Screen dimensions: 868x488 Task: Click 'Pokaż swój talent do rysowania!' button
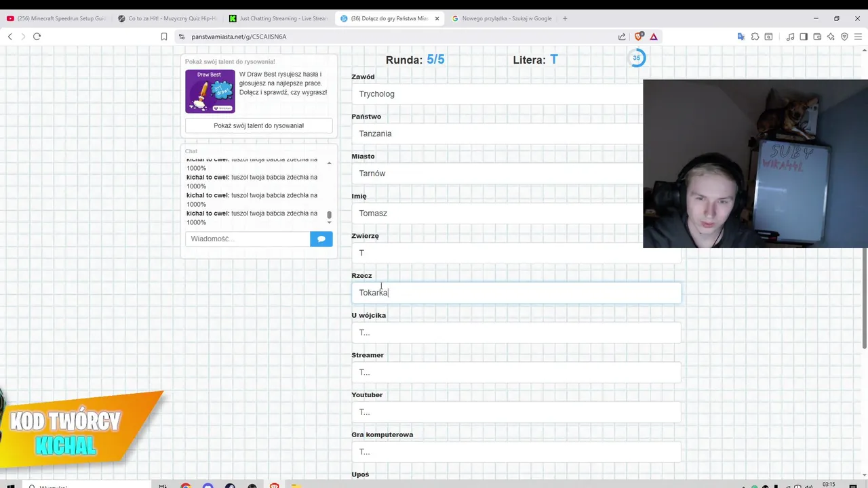[259, 125]
